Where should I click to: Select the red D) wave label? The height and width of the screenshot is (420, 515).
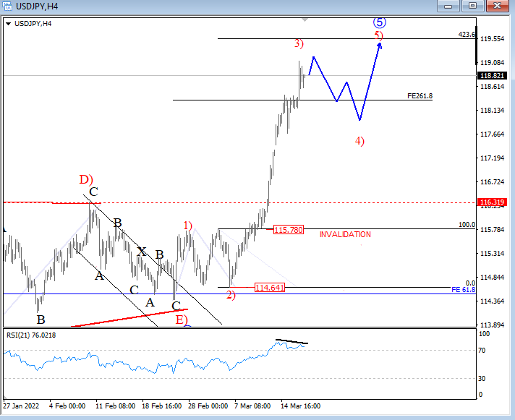tap(86, 179)
